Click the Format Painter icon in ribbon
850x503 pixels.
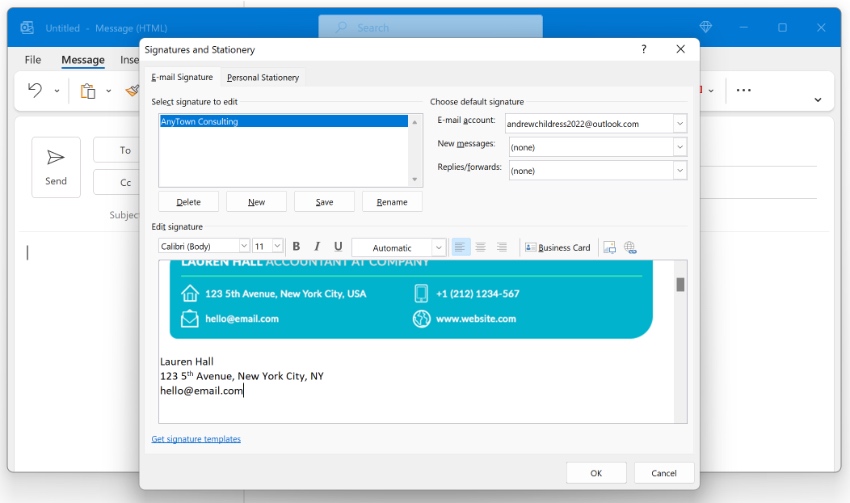[x=133, y=91]
